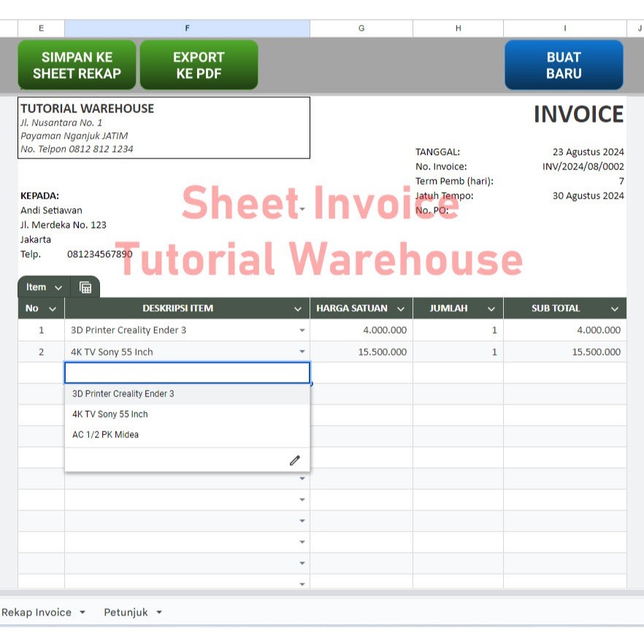Screen dimensions: 644x644
Task: Select "3D Printer Creality Ender 3" from the list
Action: pyautogui.click(x=122, y=394)
